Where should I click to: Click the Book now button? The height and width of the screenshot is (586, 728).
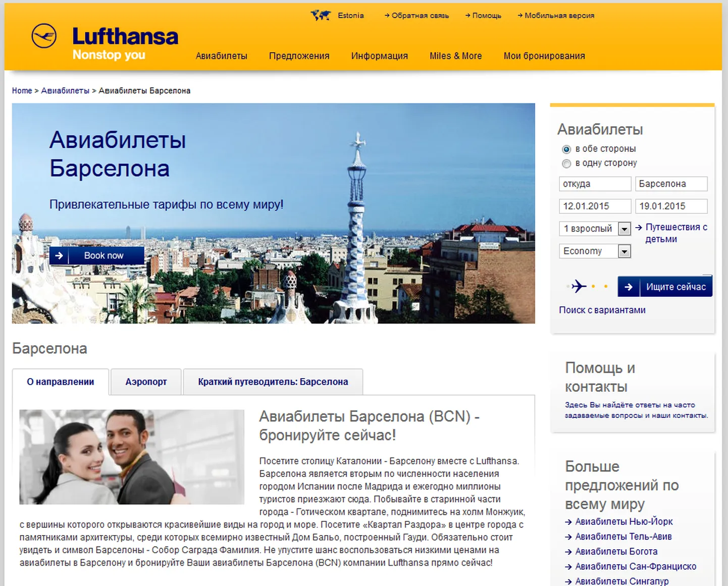(x=97, y=255)
